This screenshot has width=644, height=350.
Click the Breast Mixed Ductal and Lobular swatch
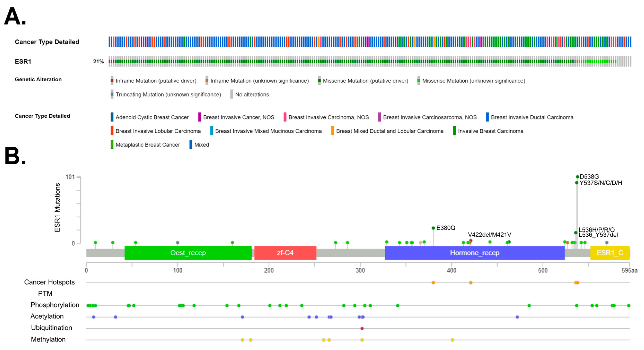pos(333,131)
